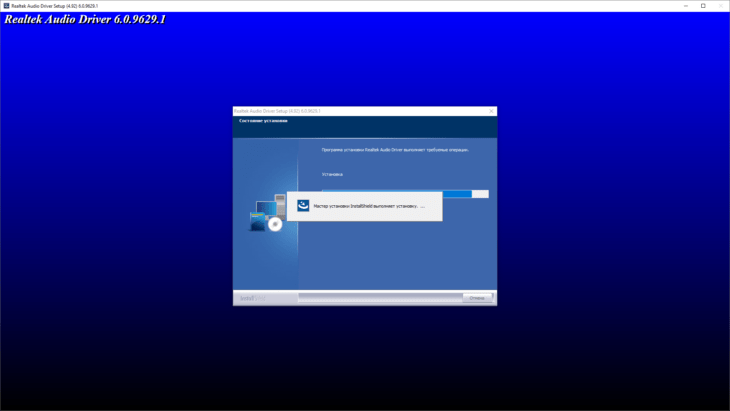Click the unfilled end of the progress bar

[x=480, y=194]
